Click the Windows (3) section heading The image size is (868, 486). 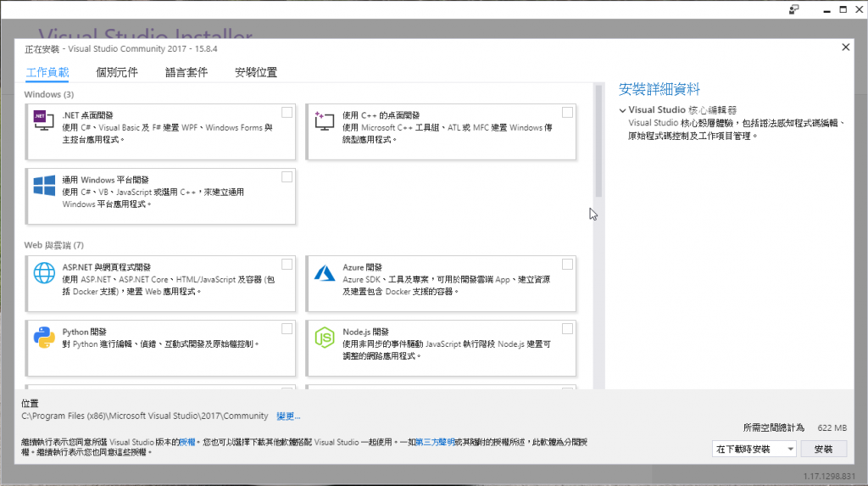coord(48,94)
